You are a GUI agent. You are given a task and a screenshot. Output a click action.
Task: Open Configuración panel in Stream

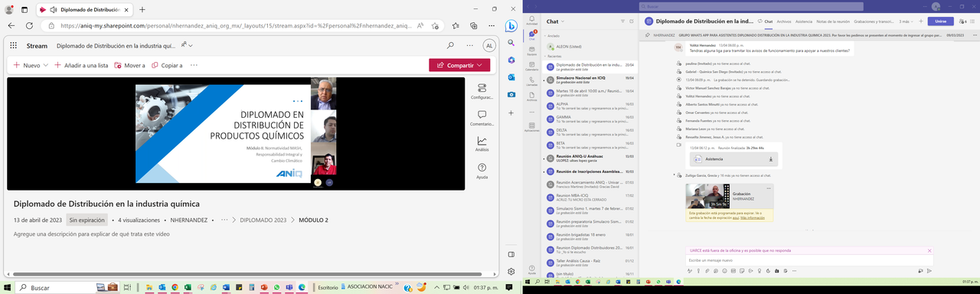point(482,92)
